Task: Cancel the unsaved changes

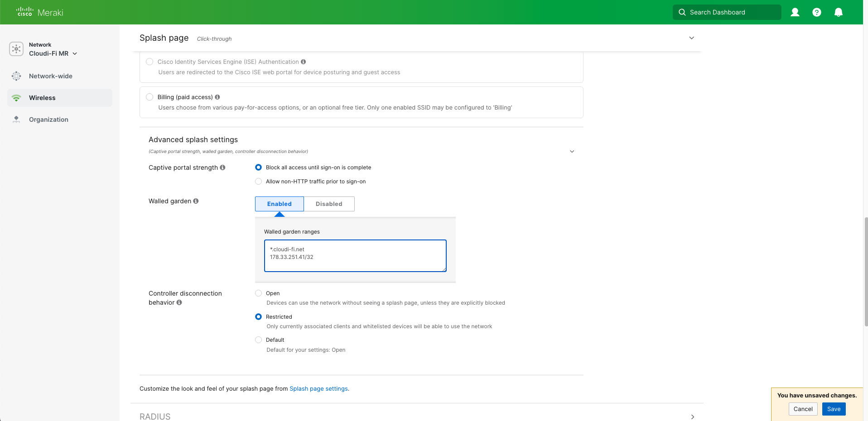Action: tap(803, 409)
